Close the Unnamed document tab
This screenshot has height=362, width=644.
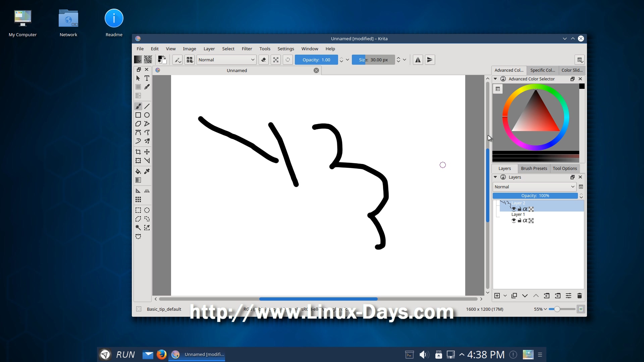(x=316, y=70)
